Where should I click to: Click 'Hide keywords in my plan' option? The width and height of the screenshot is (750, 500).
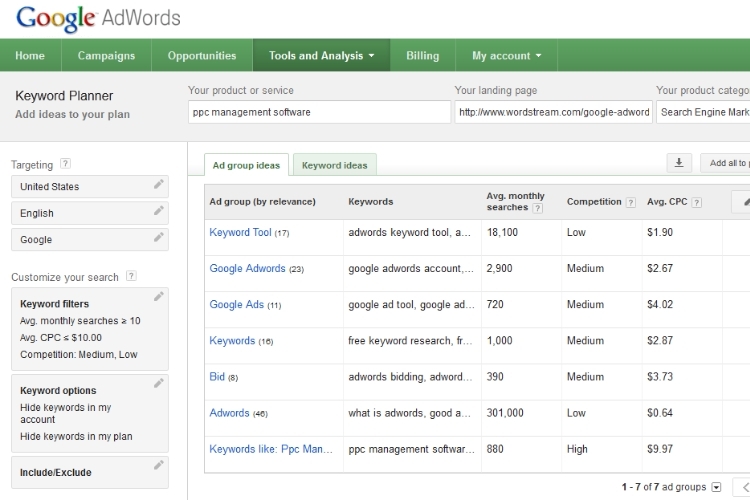(x=76, y=436)
